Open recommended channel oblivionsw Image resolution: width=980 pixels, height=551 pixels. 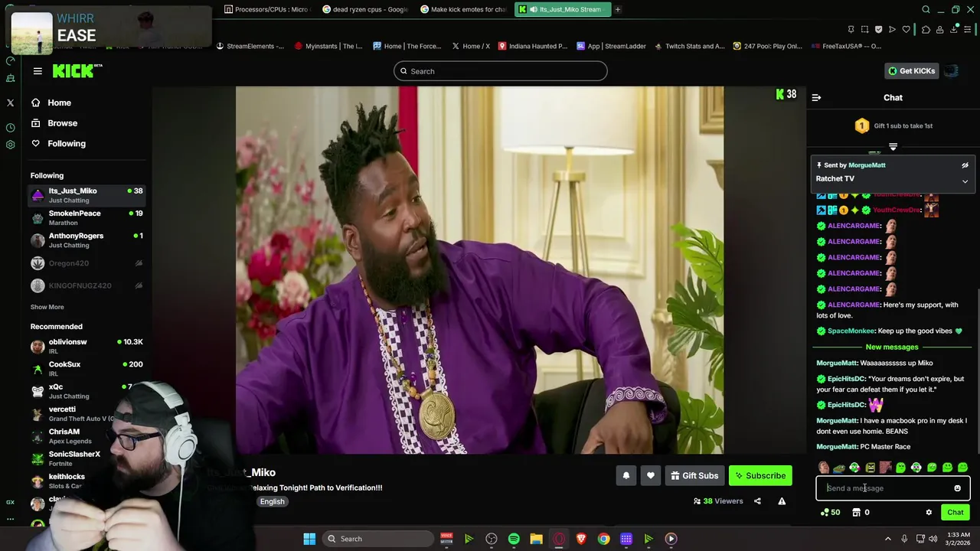[87, 346]
